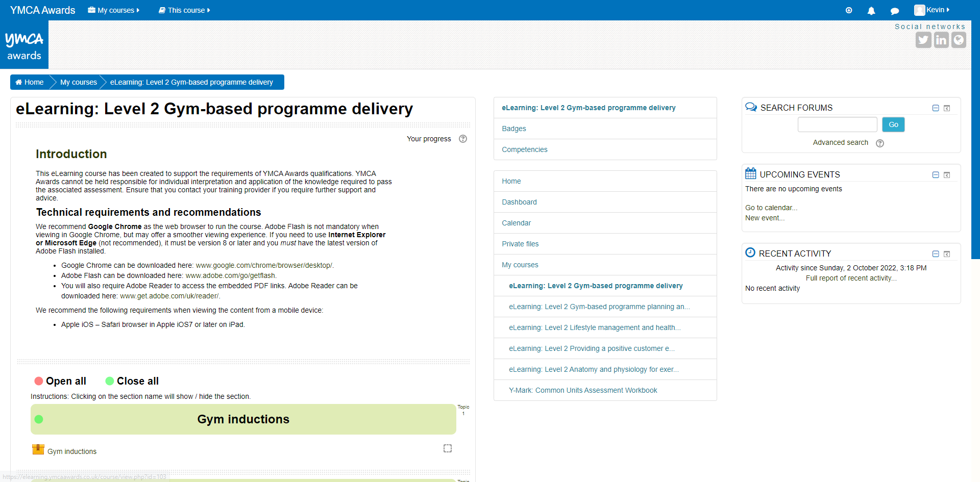Open Adobe Reader download link
Screen dimensions: 980x482
point(169,296)
